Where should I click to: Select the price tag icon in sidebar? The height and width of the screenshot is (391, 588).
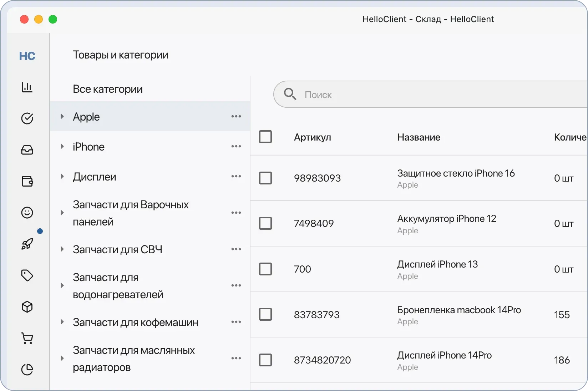pos(27,275)
